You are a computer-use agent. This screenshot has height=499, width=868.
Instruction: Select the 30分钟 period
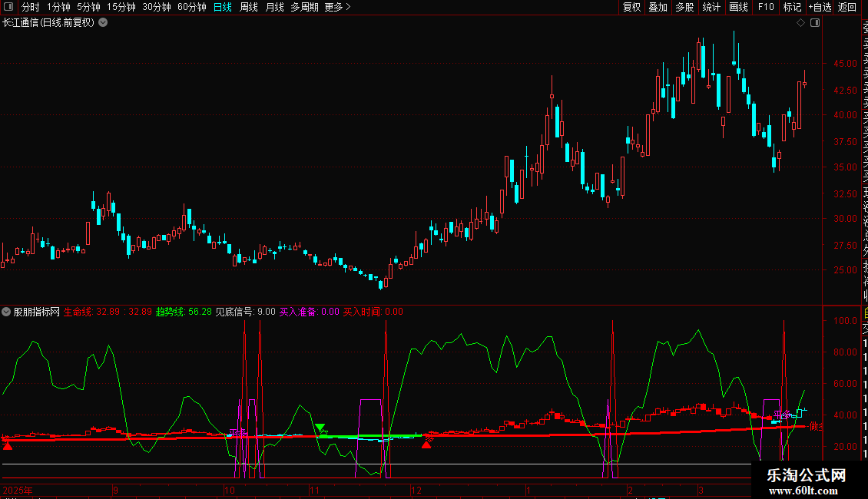click(x=157, y=7)
